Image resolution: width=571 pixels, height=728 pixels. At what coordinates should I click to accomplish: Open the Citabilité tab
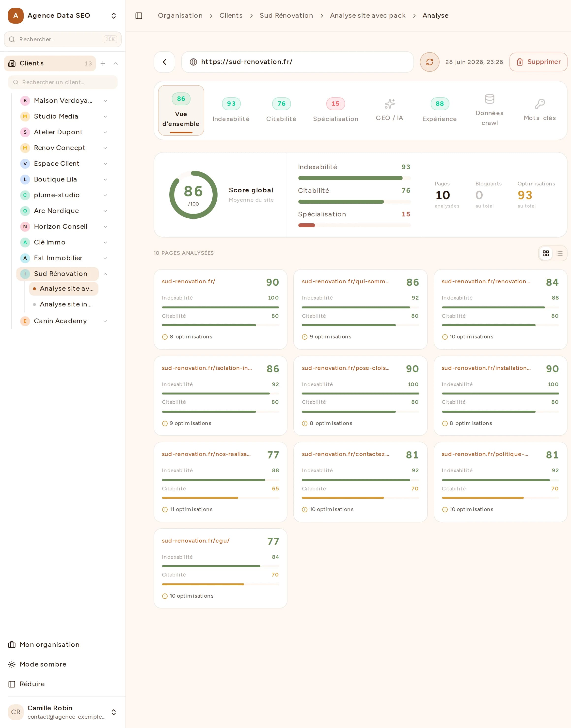click(281, 110)
